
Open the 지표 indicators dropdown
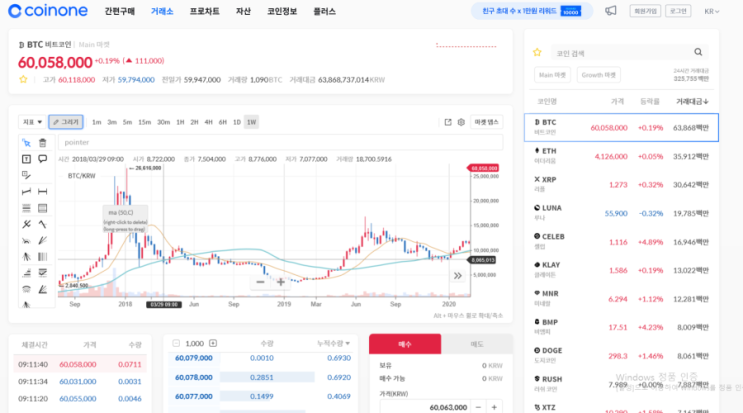[32, 122]
